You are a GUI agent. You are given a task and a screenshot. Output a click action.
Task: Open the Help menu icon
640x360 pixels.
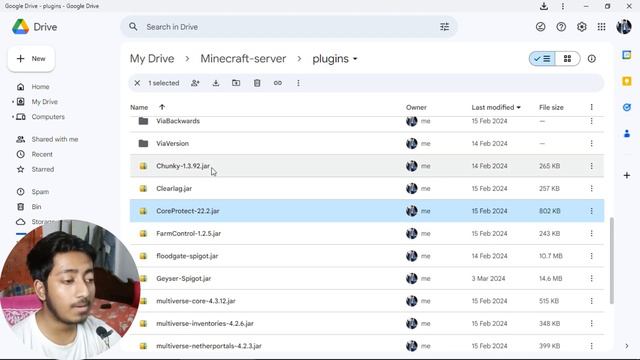[x=561, y=27]
